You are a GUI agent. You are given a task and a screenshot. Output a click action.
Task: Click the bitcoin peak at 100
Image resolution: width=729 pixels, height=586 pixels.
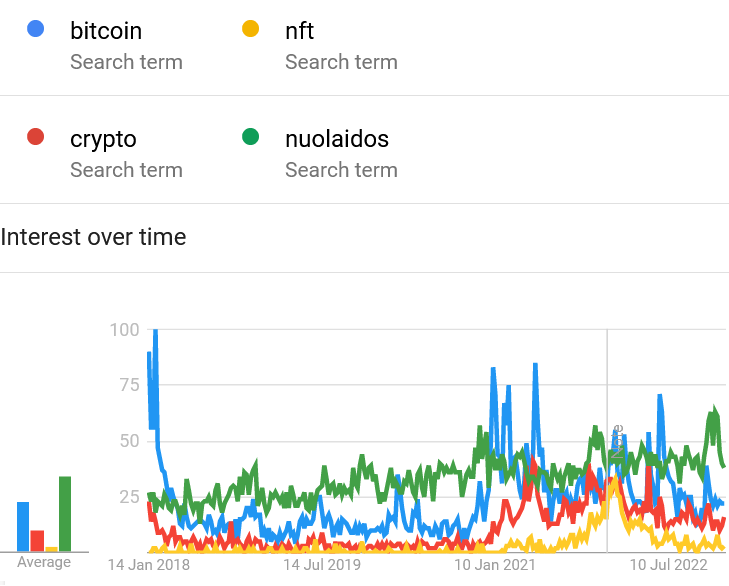click(155, 331)
